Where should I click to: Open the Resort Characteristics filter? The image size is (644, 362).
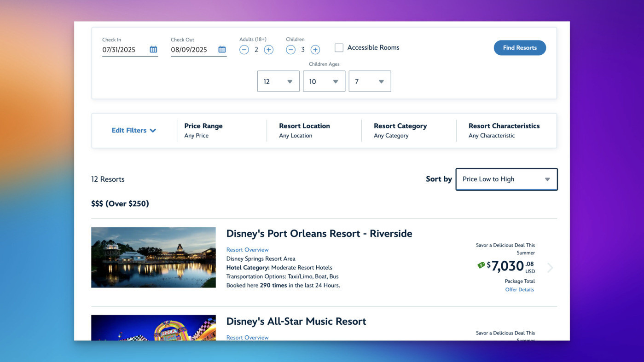coord(504,131)
